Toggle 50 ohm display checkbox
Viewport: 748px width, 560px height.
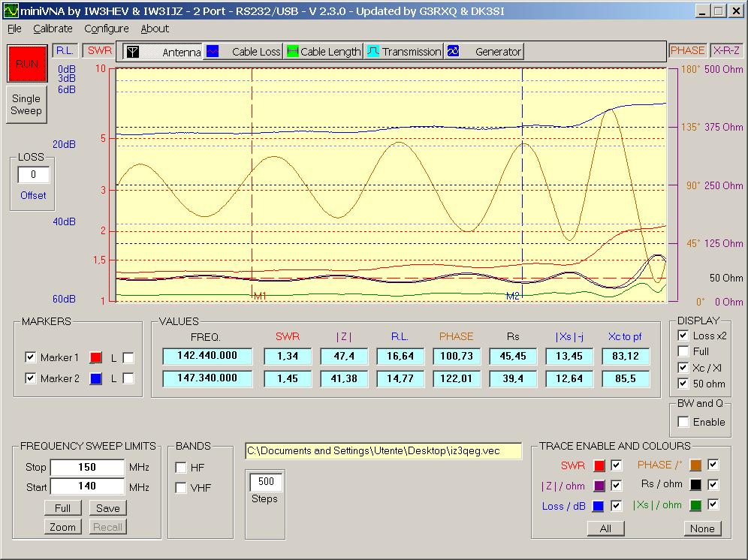(683, 384)
